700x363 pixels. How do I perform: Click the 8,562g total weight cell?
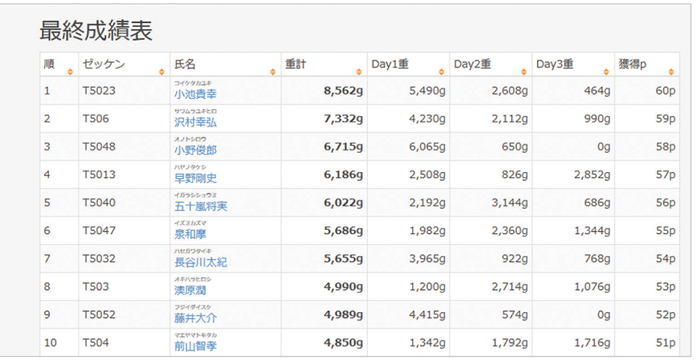click(324, 91)
